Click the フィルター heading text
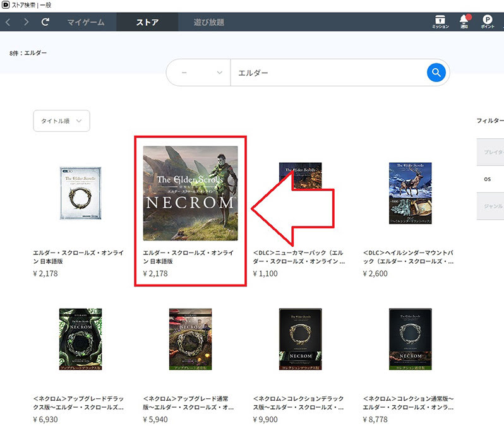 [490, 121]
